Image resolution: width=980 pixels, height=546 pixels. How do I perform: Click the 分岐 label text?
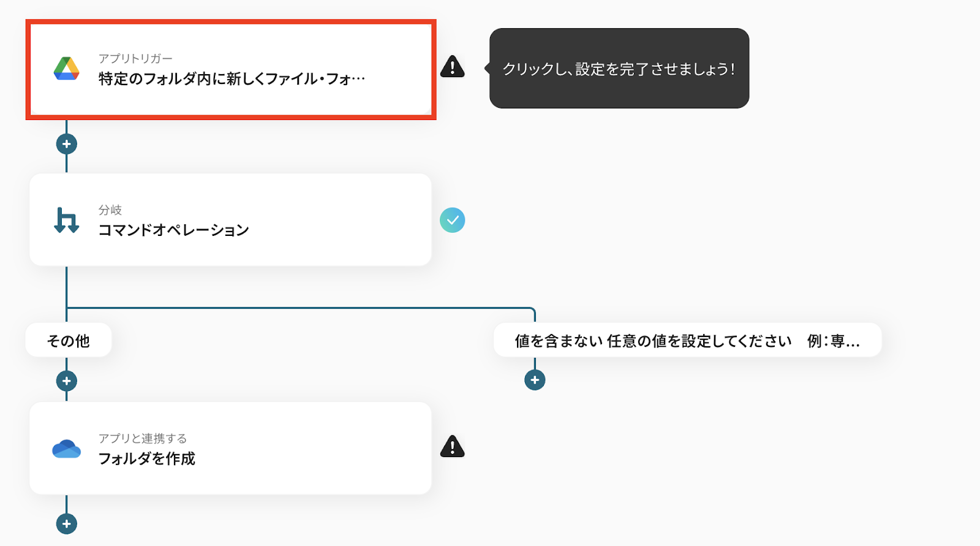click(x=110, y=210)
